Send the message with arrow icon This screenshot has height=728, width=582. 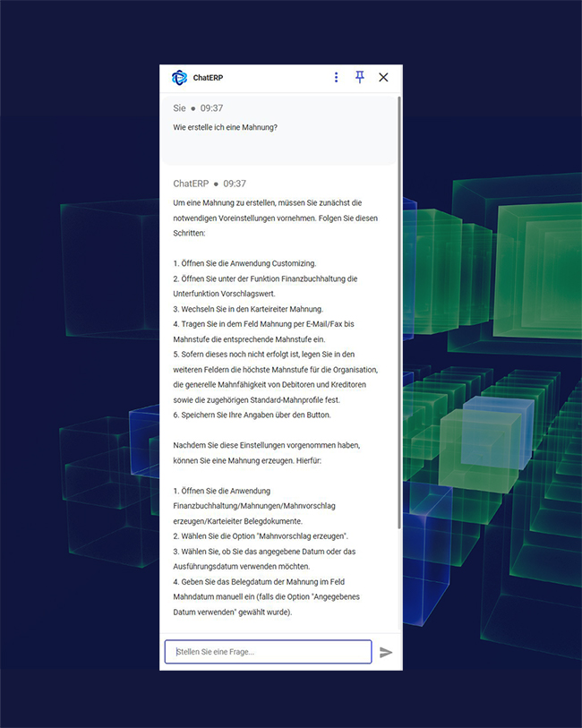386,652
